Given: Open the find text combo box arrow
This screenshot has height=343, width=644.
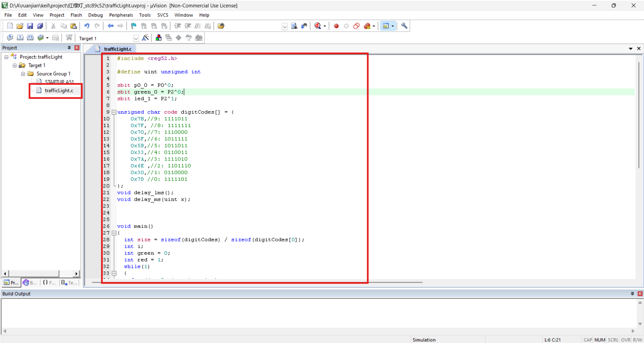Looking at the screenshot, I should pos(285,26).
